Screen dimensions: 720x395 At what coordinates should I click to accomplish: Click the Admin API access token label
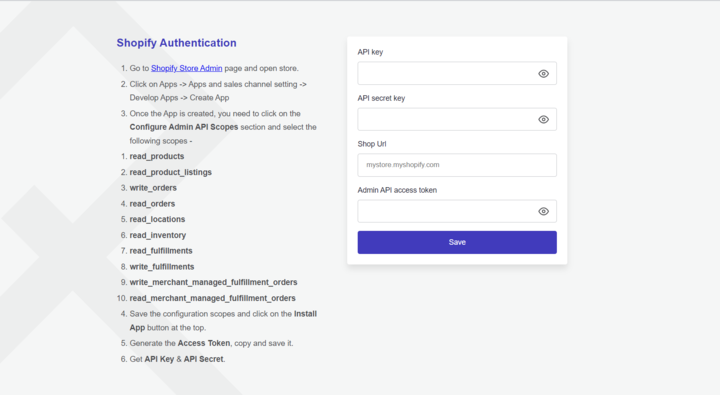(397, 190)
